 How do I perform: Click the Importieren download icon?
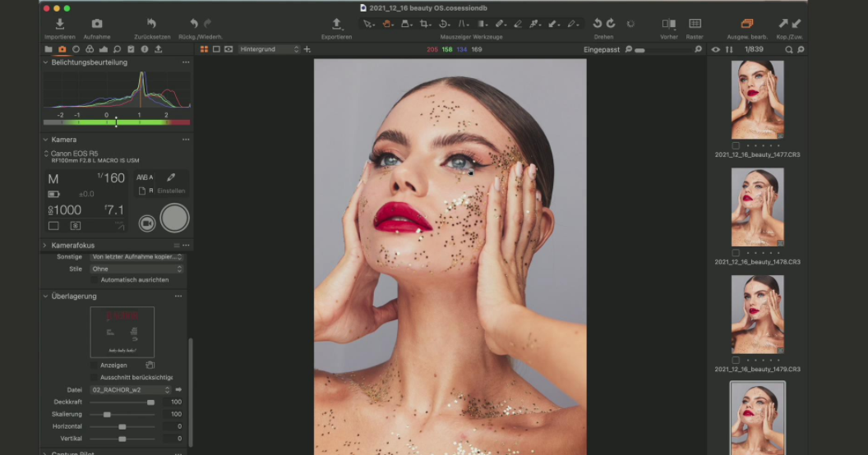[x=60, y=24]
